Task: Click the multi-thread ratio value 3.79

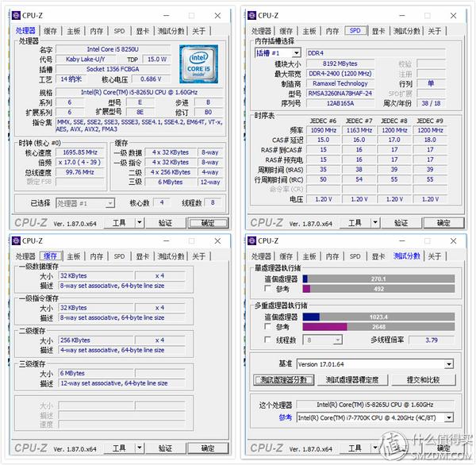Action: coord(432,340)
